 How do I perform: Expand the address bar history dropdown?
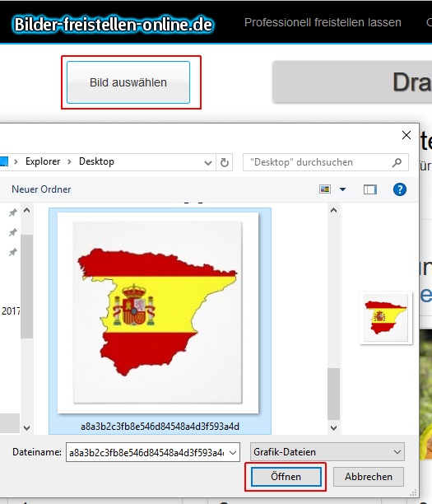pyautogui.click(x=208, y=162)
